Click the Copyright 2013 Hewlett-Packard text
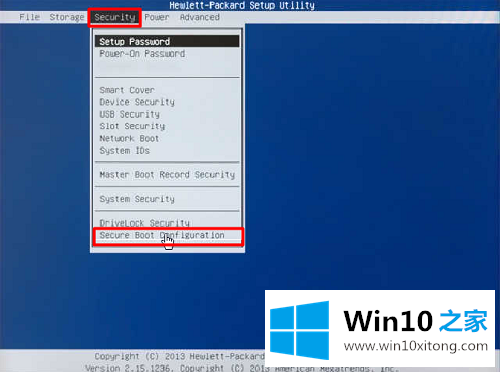This screenshot has width=500, height=372. point(179,356)
